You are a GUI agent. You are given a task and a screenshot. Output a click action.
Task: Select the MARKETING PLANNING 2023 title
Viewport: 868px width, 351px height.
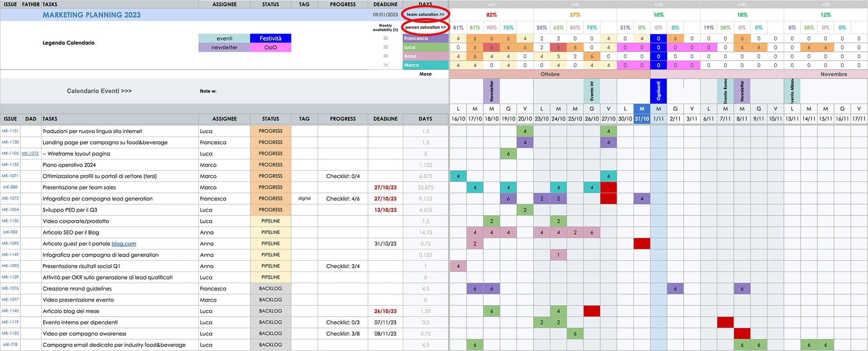[91, 15]
